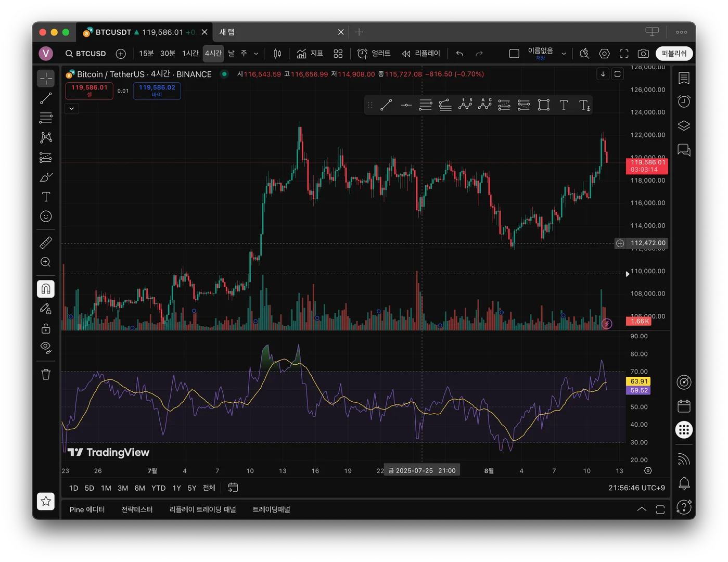Open the 트레이딩패널 tab
The image size is (728, 562).
[271, 509]
